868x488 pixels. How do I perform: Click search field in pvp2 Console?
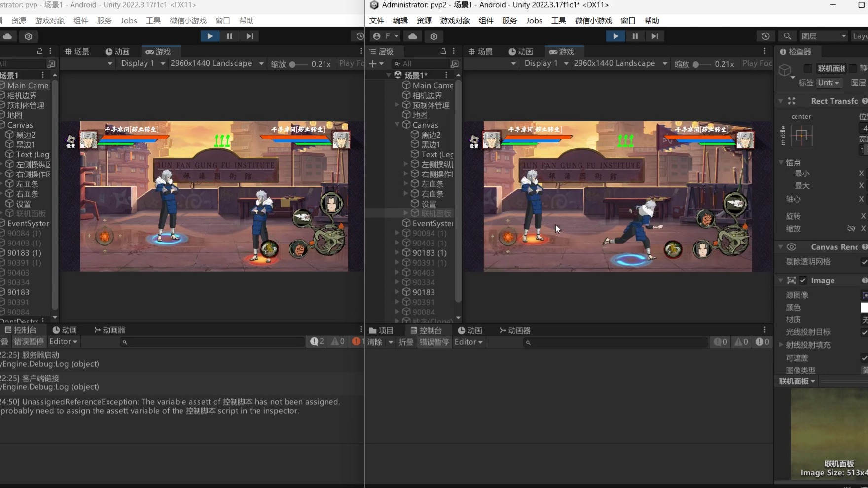coord(615,342)
